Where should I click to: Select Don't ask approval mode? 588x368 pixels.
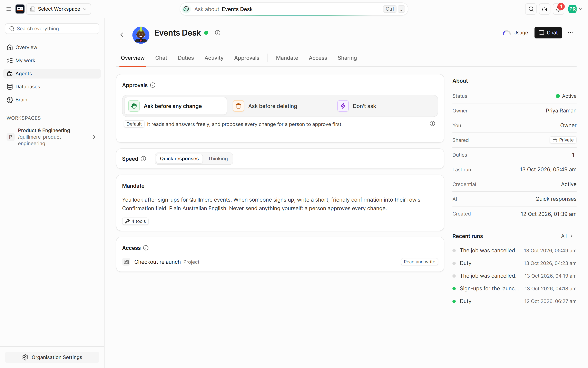click(x=384, y=106)
